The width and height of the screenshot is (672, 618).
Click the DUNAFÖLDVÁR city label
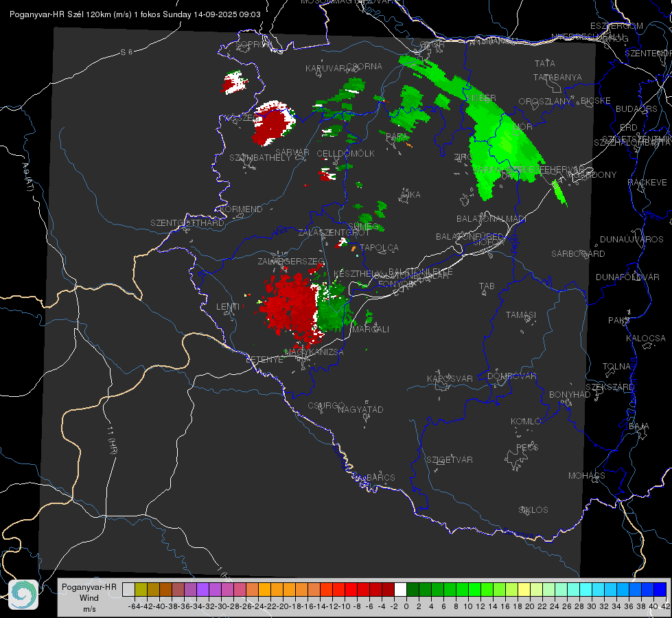pos(627,277)
